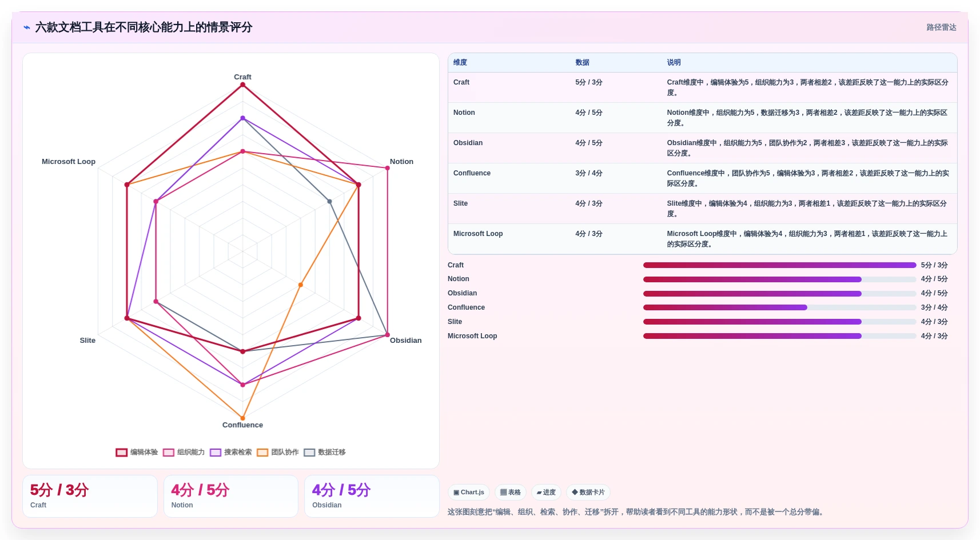Select the Slite row in the table
This screenshot has width=980, height=540.
coord(702,209)
